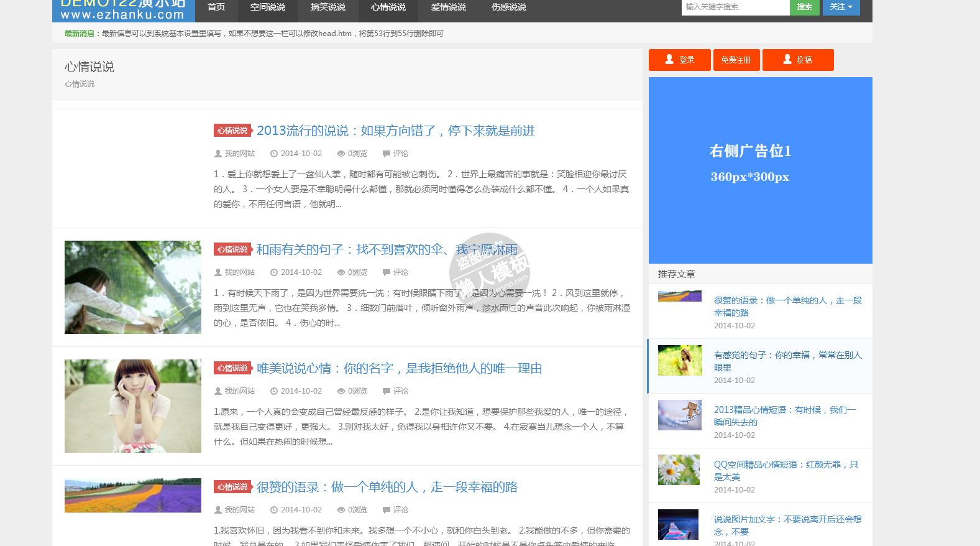Open sidebar thumbnail for 有感觉的句子
Image resolution: width=980 pixels, height=546 pixels.
click(x=680, y=360)
